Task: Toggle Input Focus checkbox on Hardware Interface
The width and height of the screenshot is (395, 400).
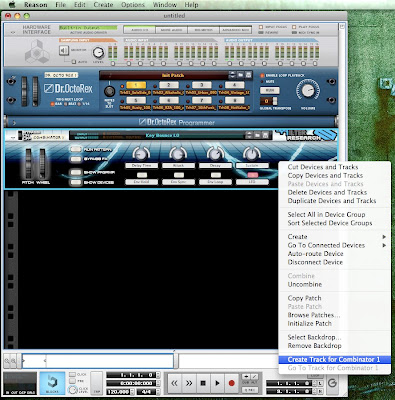Action: click(261, 27)
